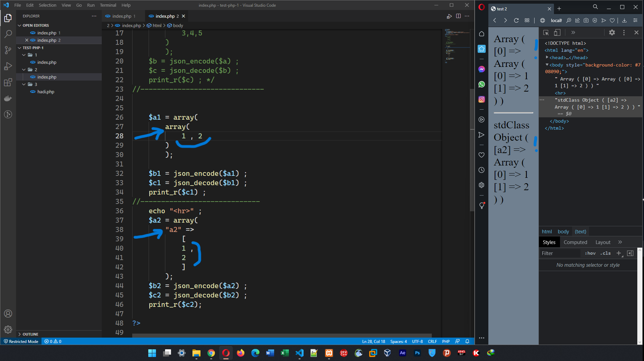644x361 pixels.
Task: Toggle the .cls element classes panel
Action: 606,253
